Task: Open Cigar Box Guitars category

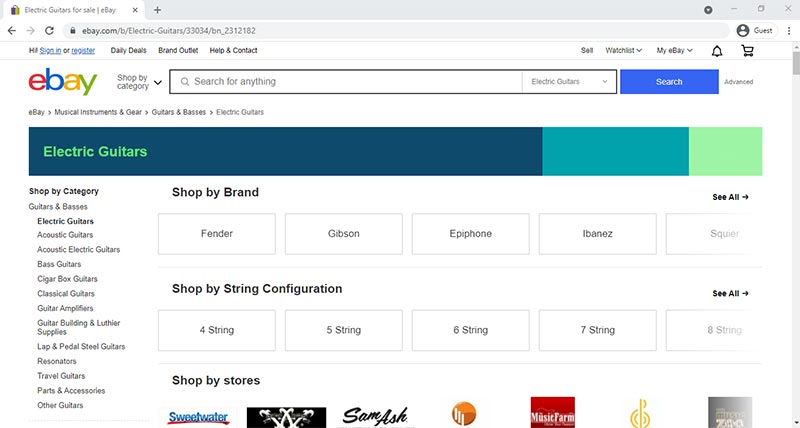Action: click(x=67, y=279)
